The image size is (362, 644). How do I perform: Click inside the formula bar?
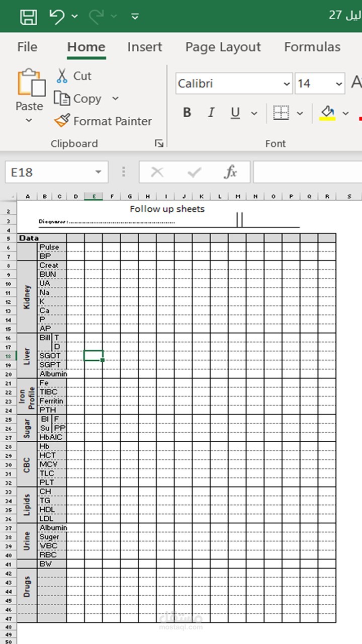[x=308, y=172]
